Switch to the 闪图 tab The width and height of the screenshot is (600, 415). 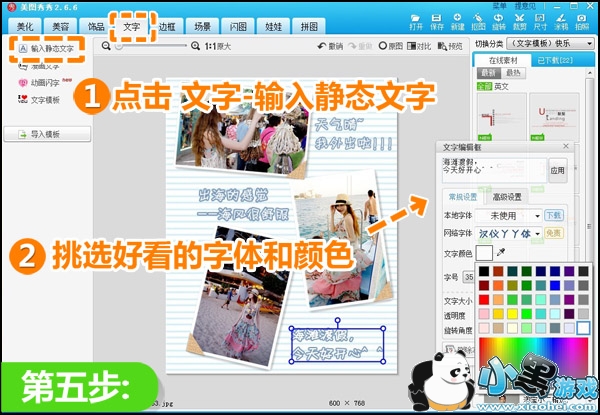click(x=238, y=26)
